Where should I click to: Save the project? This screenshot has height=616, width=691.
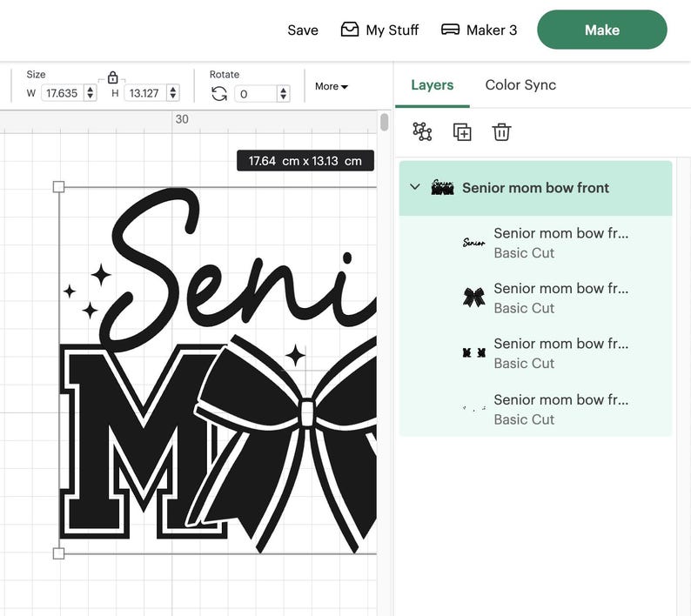coord(303,30)
